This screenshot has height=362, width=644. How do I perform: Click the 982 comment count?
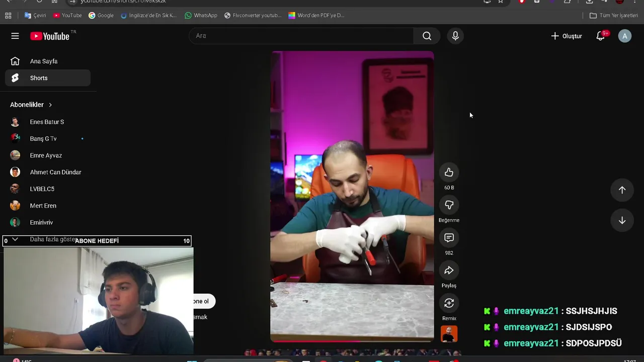449,253
